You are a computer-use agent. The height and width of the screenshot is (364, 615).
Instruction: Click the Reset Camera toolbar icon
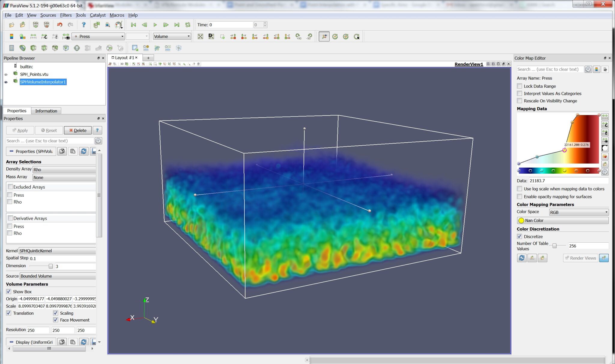201,36
